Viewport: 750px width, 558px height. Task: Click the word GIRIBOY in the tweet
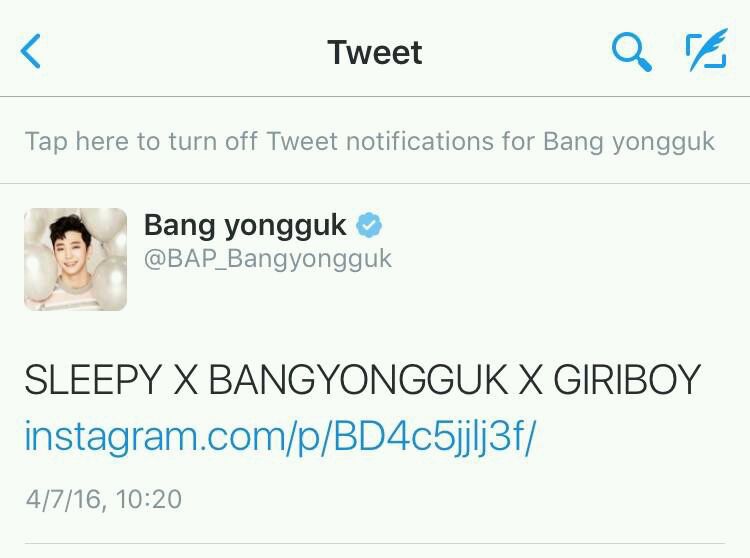pyautogui.click(x=627, y=379)
